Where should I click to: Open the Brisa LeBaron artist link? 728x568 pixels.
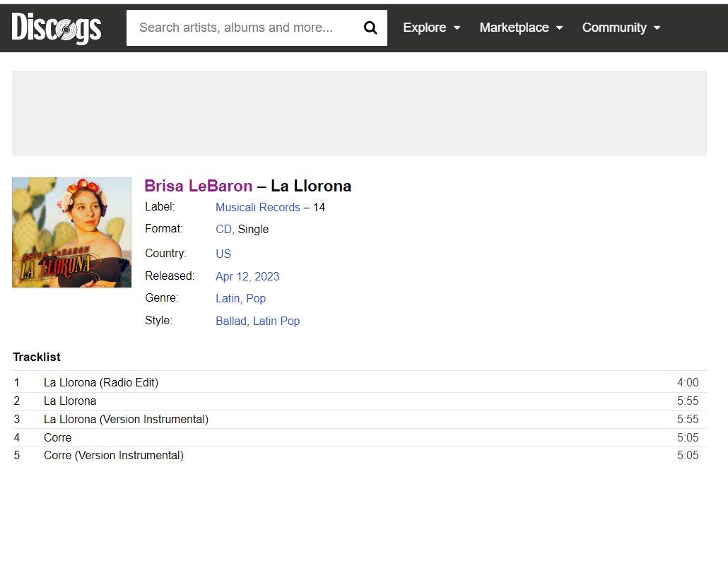[198, 186]
